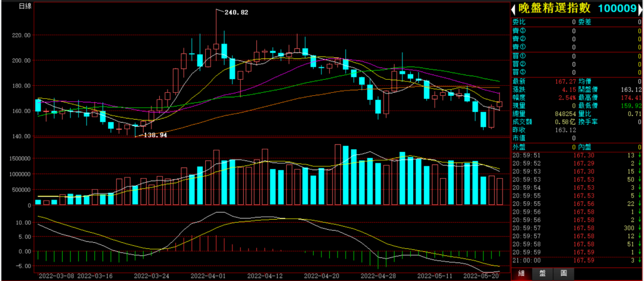Select the 委差 label

(x=584, y=22)
